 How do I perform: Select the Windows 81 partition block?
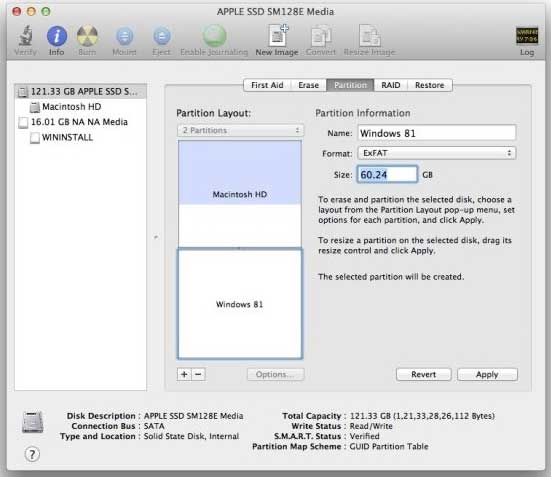click(x=240, y=304)
